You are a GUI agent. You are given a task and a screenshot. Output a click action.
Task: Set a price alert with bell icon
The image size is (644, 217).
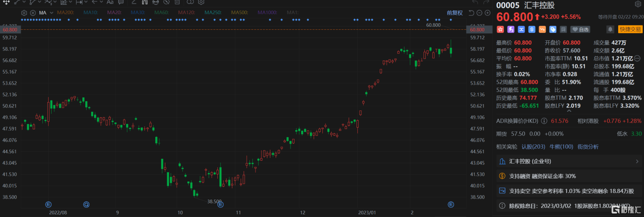tap(610, 29)
